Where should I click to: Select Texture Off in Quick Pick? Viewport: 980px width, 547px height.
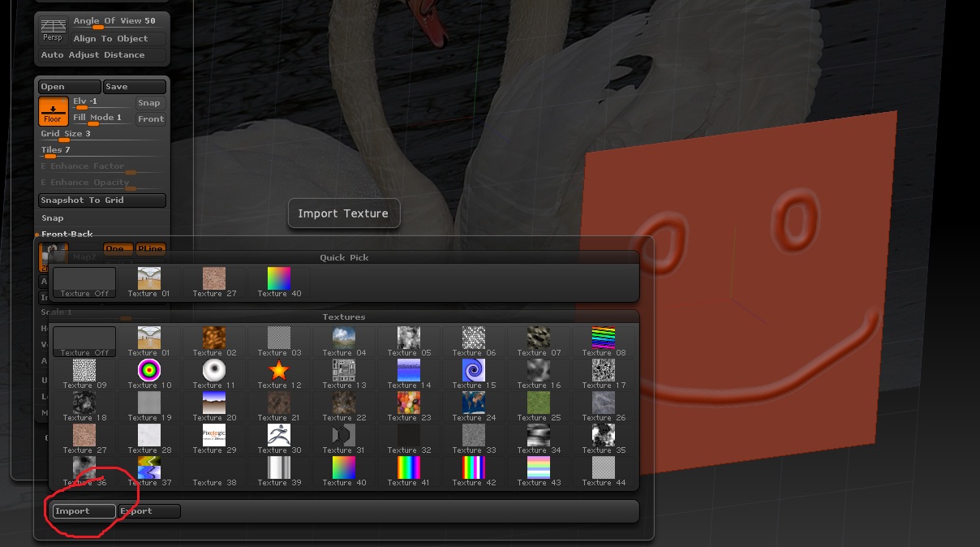(84, 282)
